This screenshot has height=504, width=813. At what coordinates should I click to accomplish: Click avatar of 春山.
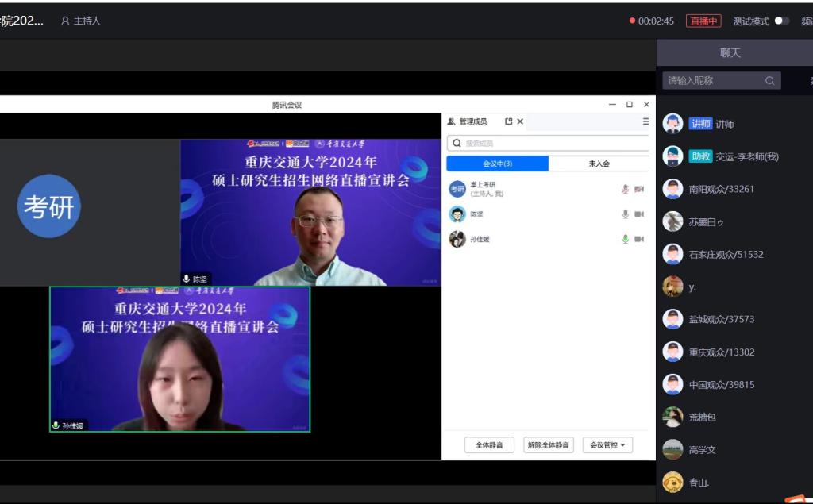tap(672, 483)
